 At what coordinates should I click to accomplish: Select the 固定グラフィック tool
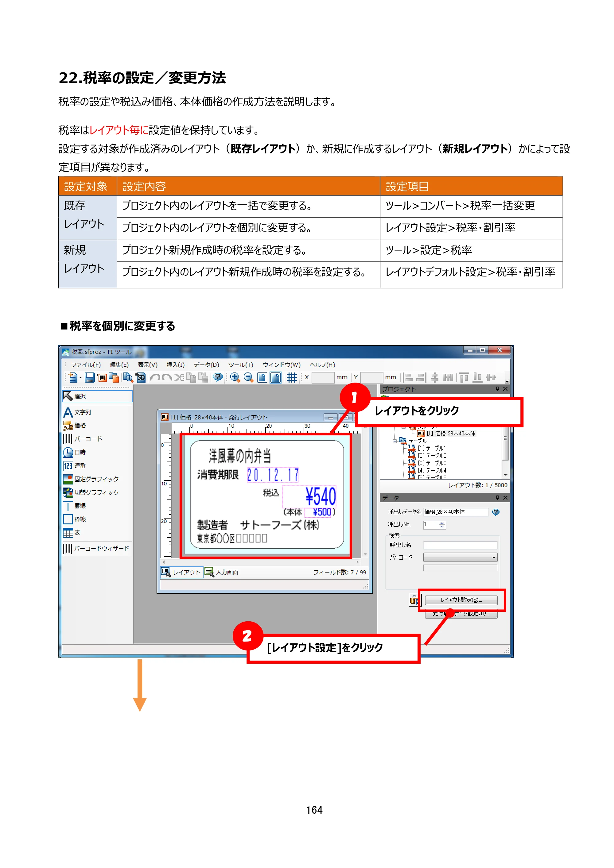pos(91,479)
